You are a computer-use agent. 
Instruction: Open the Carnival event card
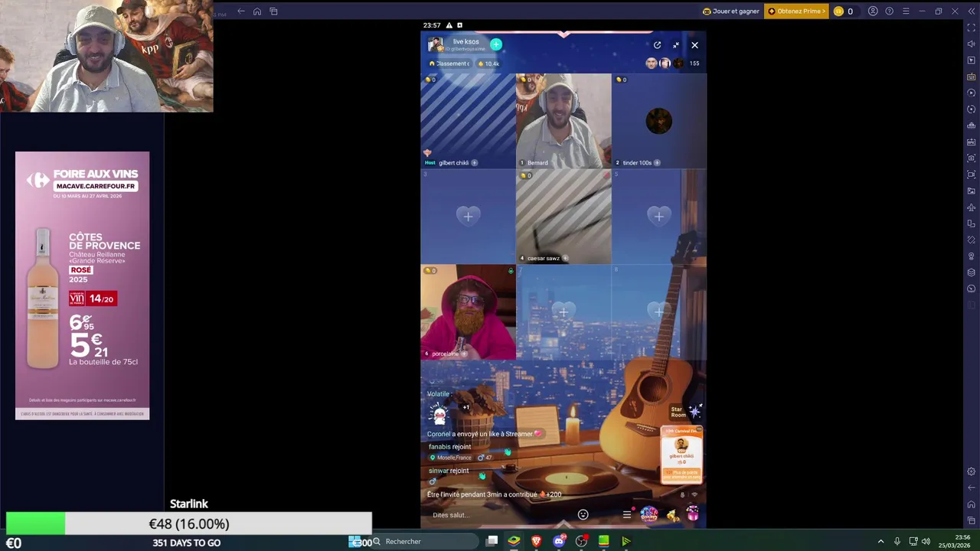point(681,455)
